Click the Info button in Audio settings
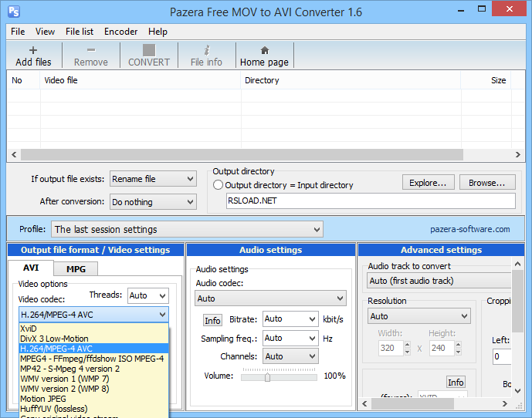 click(212, 320)
